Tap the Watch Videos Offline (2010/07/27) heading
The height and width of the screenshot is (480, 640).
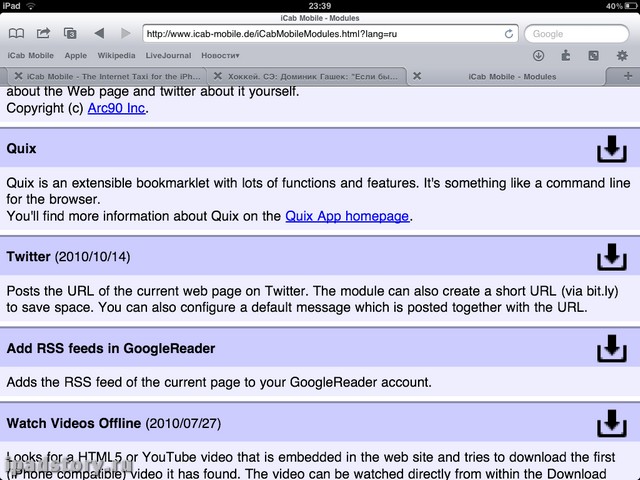[114, 423]
